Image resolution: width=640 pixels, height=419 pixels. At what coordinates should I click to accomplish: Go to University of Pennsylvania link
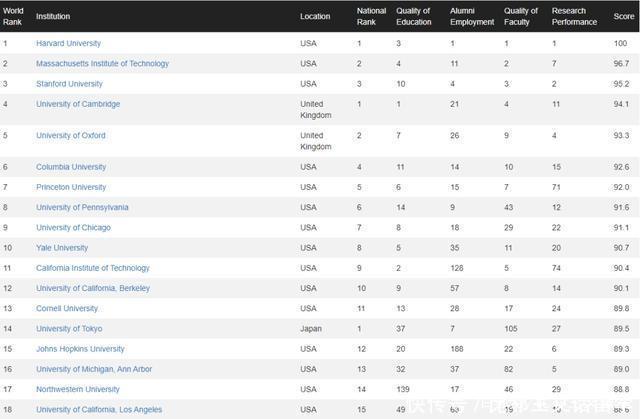click(82, 207)
